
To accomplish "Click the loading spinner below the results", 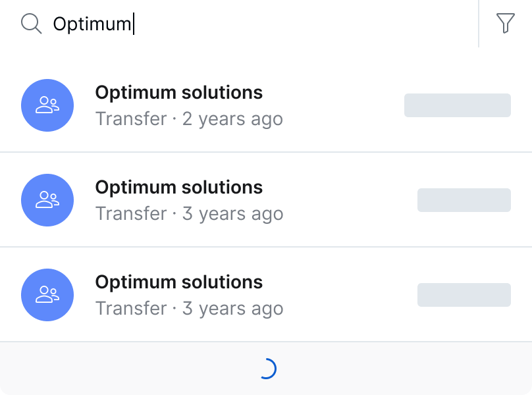I will [268, 369].
